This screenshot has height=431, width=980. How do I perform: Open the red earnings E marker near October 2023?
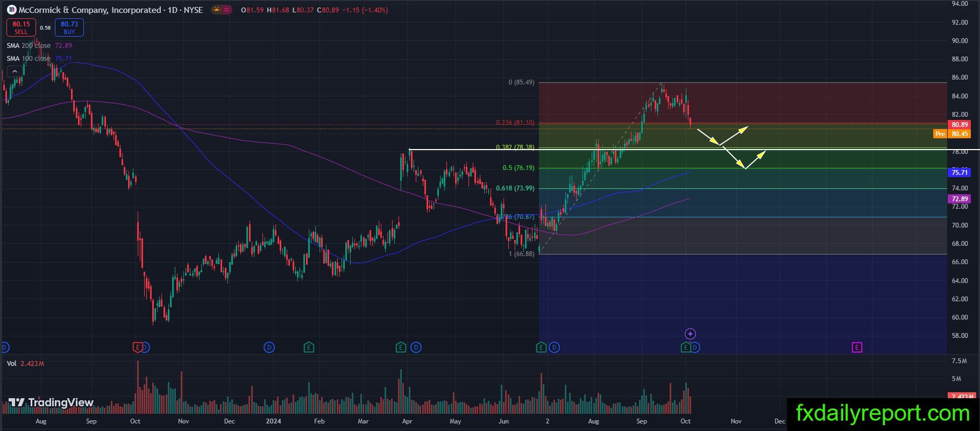coord(138,348)
